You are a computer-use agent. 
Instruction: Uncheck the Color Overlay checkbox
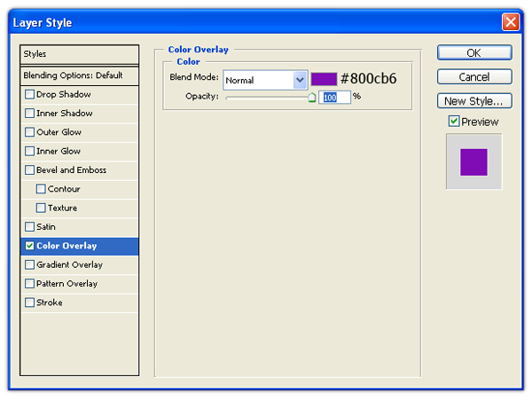(x=29, y=246)
